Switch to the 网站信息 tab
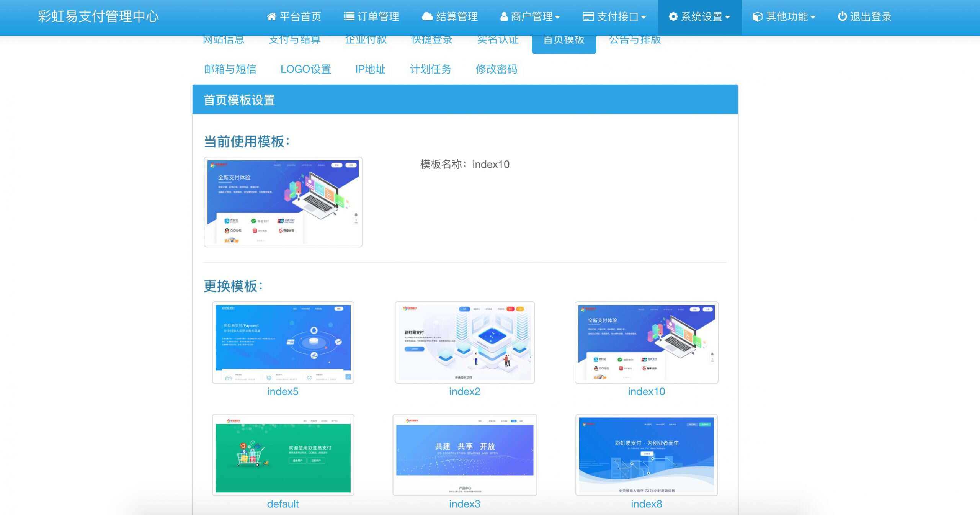Screen dimensions: 980x515 coord(224,39)
